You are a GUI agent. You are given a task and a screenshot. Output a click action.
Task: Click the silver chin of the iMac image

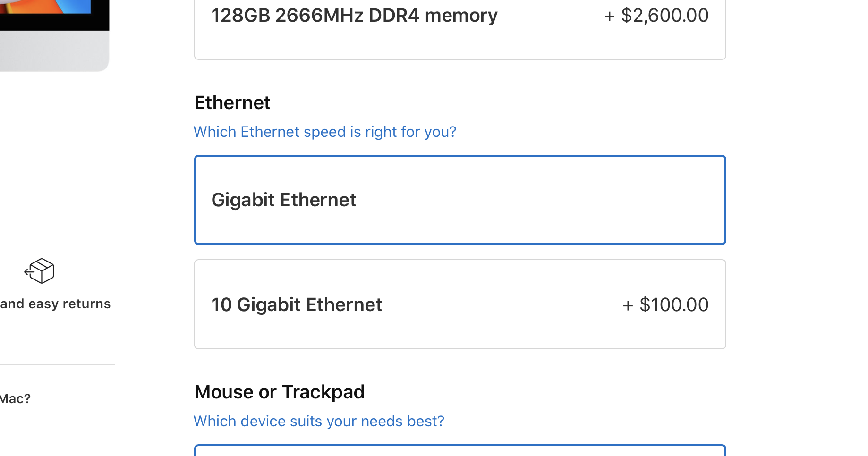click(x=54, y=51)
